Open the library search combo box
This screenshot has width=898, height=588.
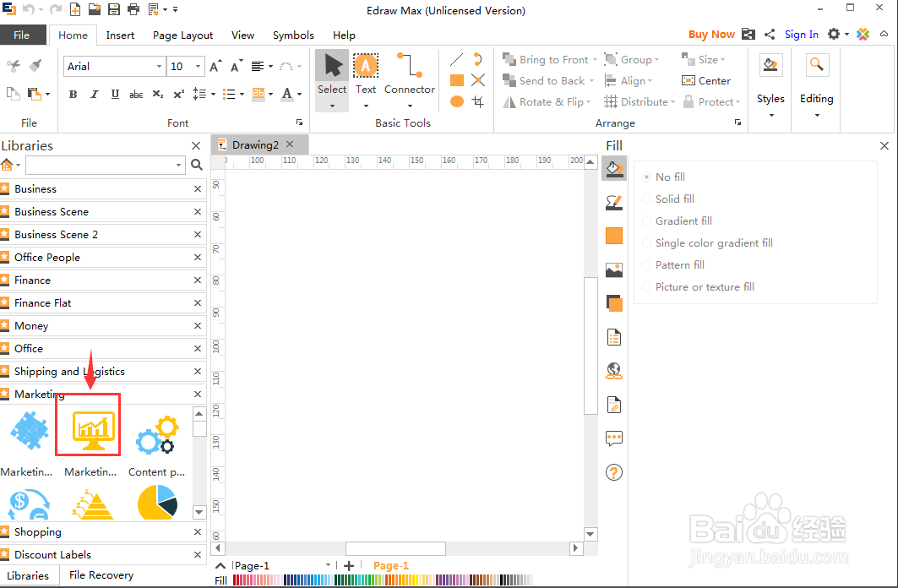[106, 165]
